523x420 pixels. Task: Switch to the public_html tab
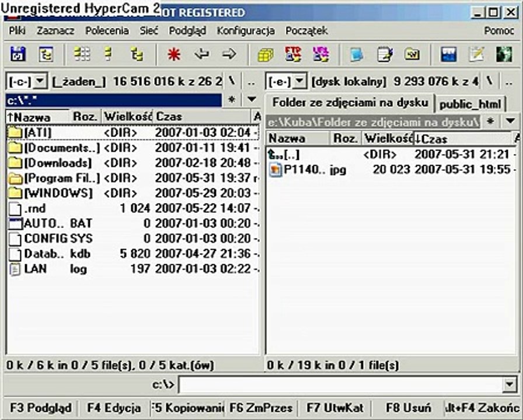click(x=470, y=104)
